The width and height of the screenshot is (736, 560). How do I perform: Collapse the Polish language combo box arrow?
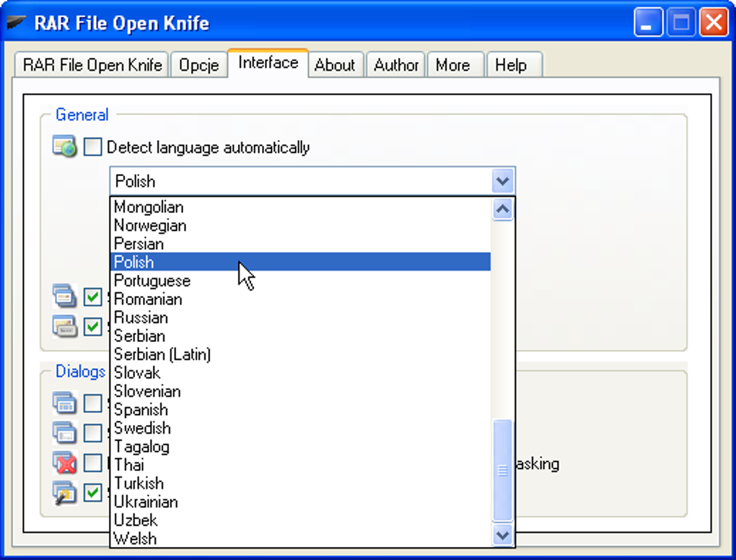tap(503, 180)
